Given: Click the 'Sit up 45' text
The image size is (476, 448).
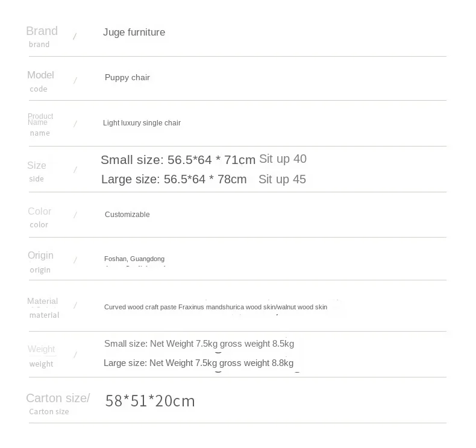Looking at the screenshot, I should 282,179.
